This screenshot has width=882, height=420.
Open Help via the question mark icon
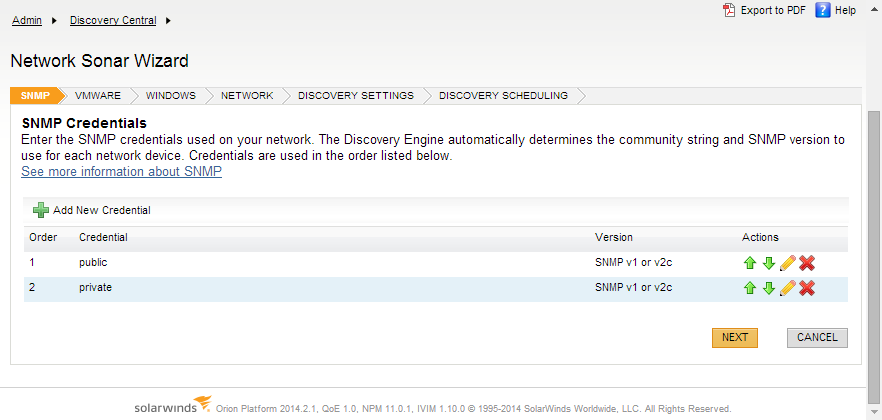tap(823, 10)
